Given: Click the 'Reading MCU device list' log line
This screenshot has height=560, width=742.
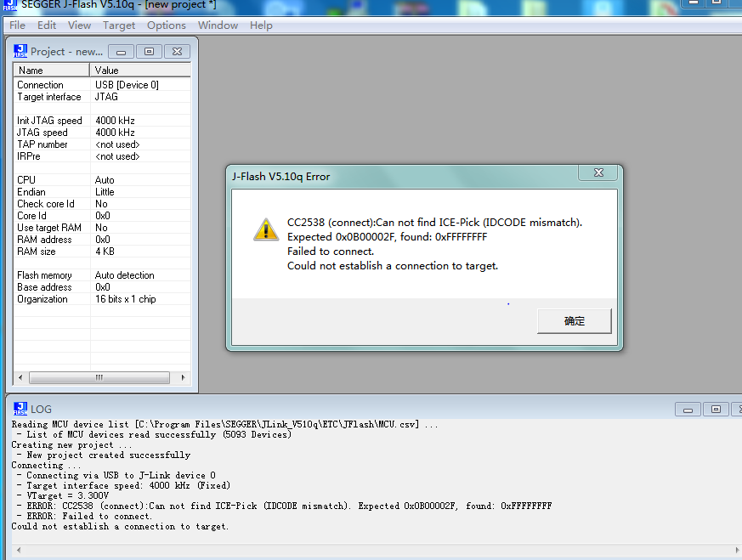Looking at the screenshot, I should click(224, 424).
